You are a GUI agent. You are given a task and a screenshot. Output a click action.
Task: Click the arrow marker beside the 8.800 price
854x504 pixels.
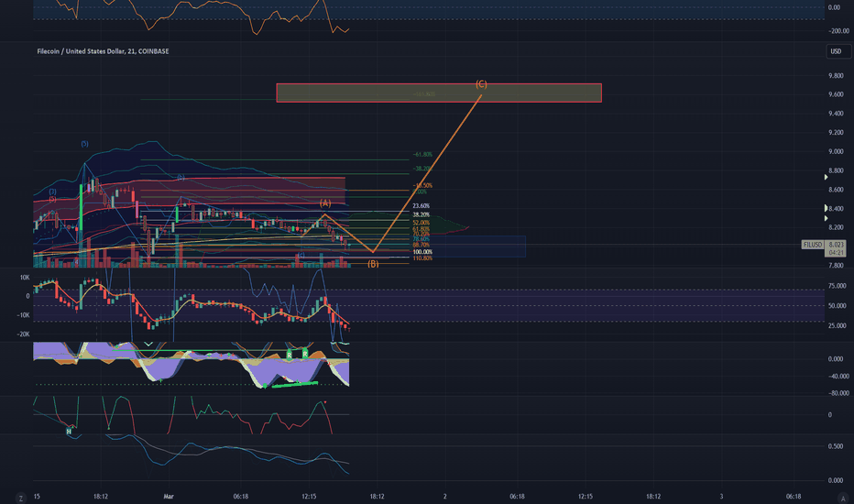coord(826,177)
